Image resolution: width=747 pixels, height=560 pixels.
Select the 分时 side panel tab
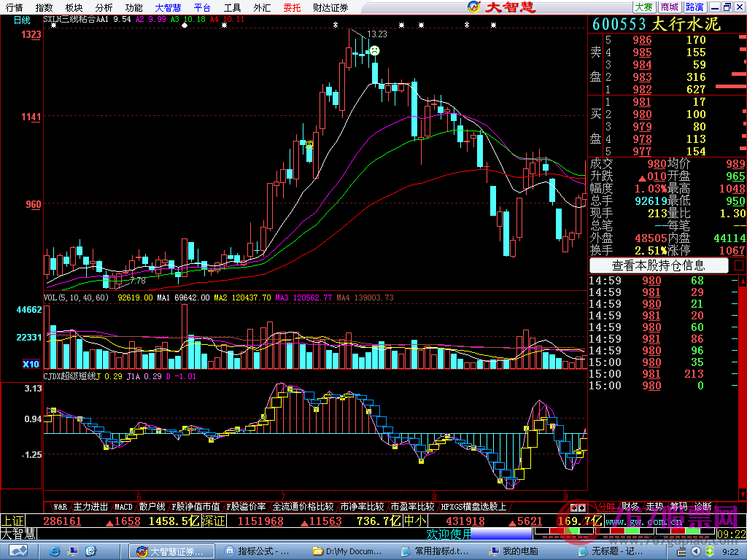tap(606, 507)
